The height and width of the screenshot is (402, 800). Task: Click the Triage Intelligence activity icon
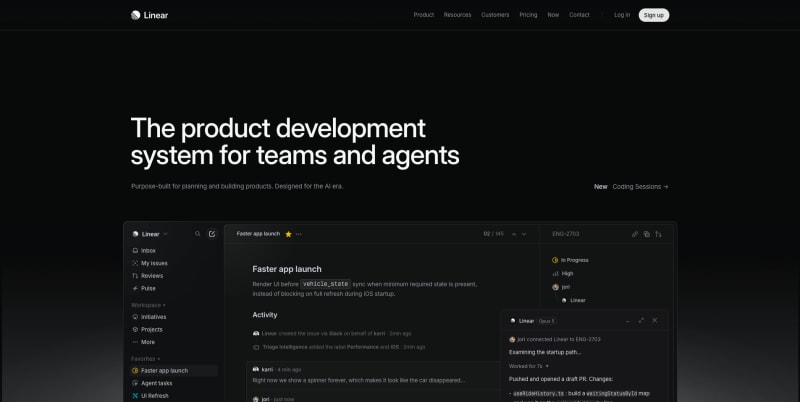(x=256, y=347)
